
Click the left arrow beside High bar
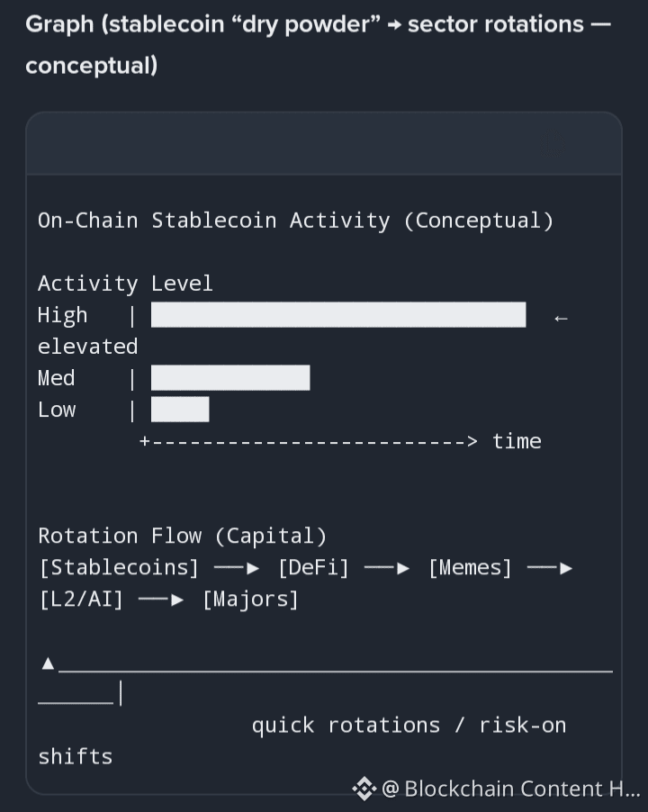[x=561, y=319]
